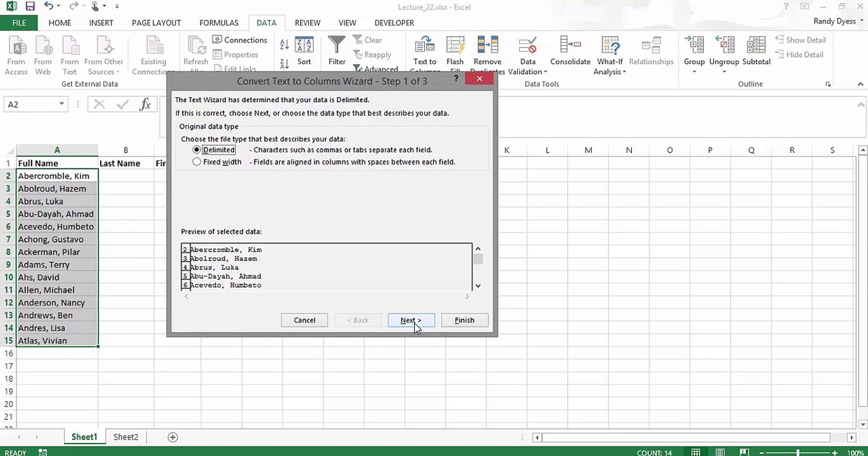Screen dimensions: 868x456
Task: Open the Outline dialog launcher
Action: coord(828,84)
